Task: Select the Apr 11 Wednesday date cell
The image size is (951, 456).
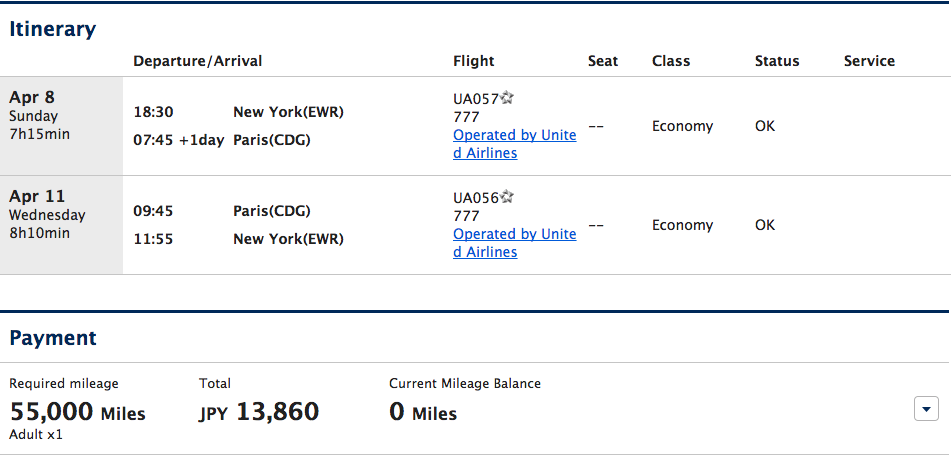Action: point(61,225)
